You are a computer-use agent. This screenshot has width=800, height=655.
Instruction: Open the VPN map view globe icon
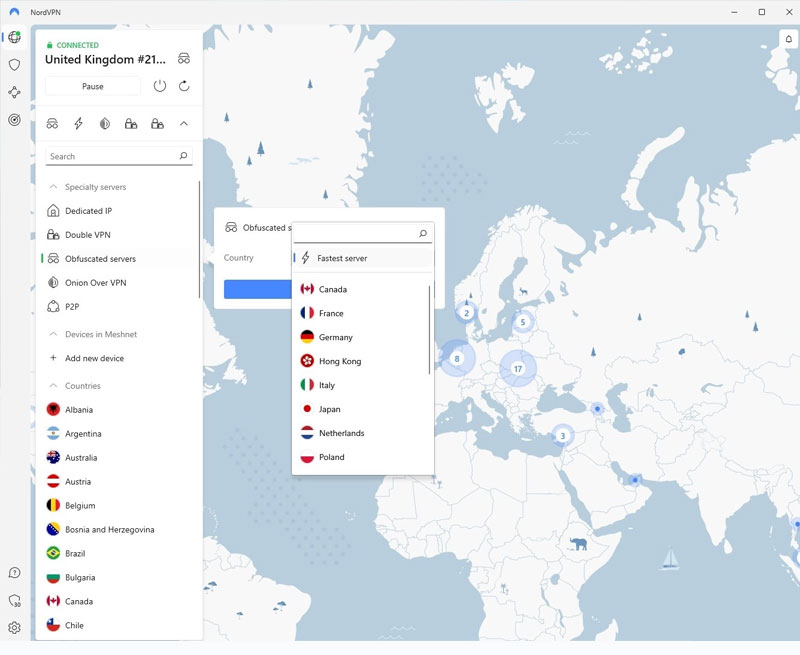14,37
